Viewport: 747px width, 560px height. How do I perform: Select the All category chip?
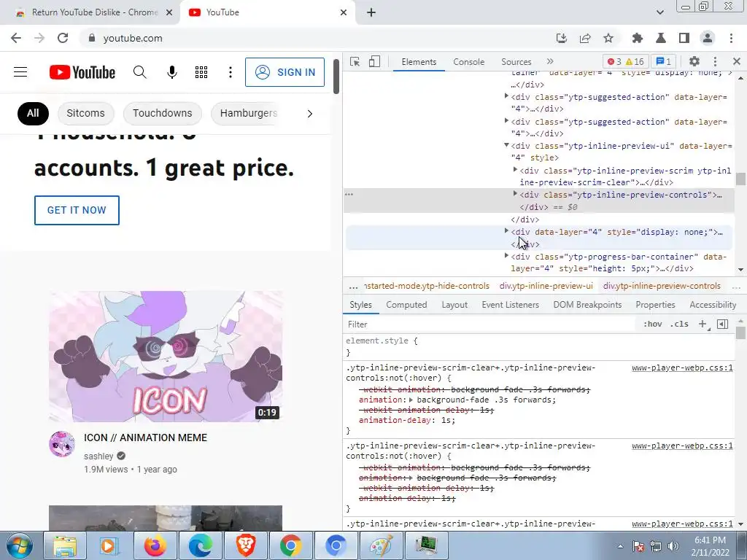pyautogui.click(x=33, y=113)
